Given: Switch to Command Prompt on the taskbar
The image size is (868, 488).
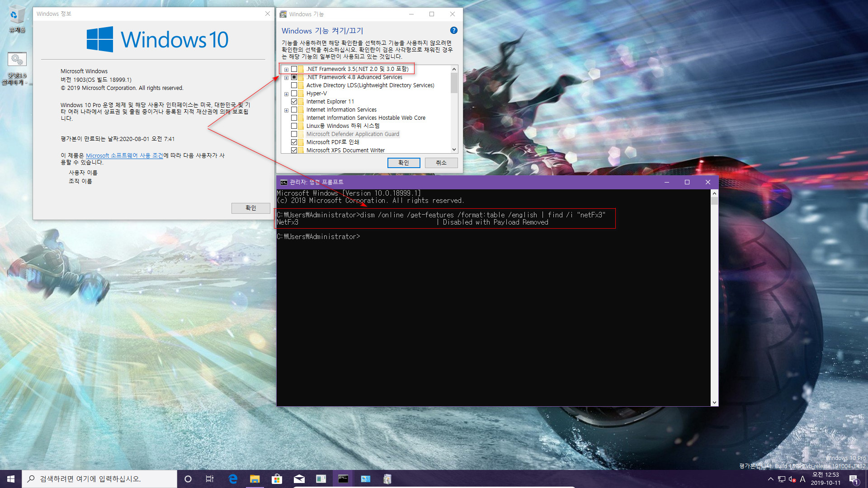Looking at the screenshot, I should point(343,479).
